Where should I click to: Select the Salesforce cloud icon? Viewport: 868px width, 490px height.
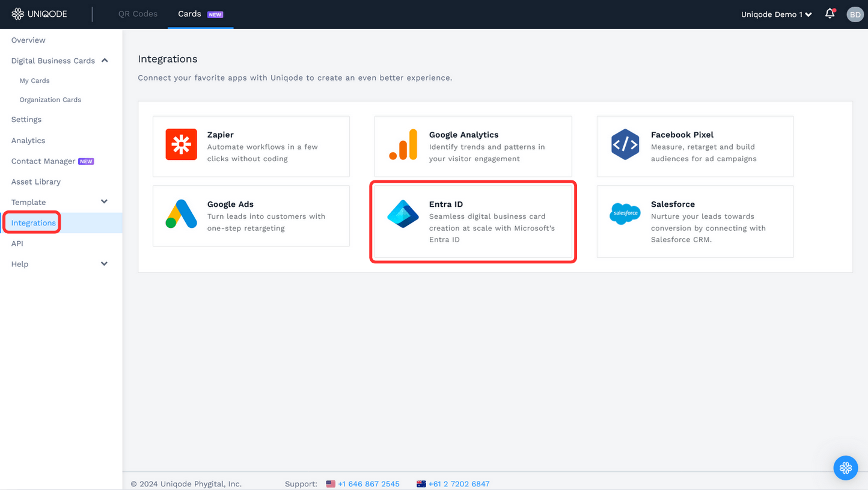coord(625,213)
